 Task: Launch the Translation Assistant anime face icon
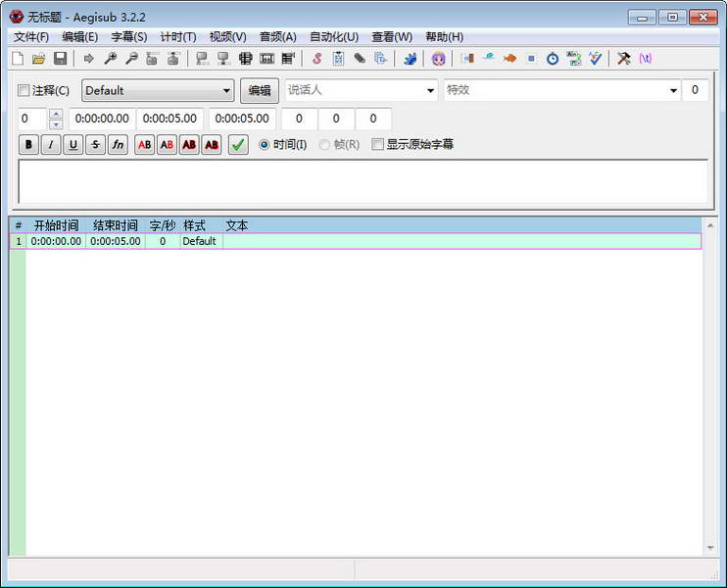click(x=438, y=59)
